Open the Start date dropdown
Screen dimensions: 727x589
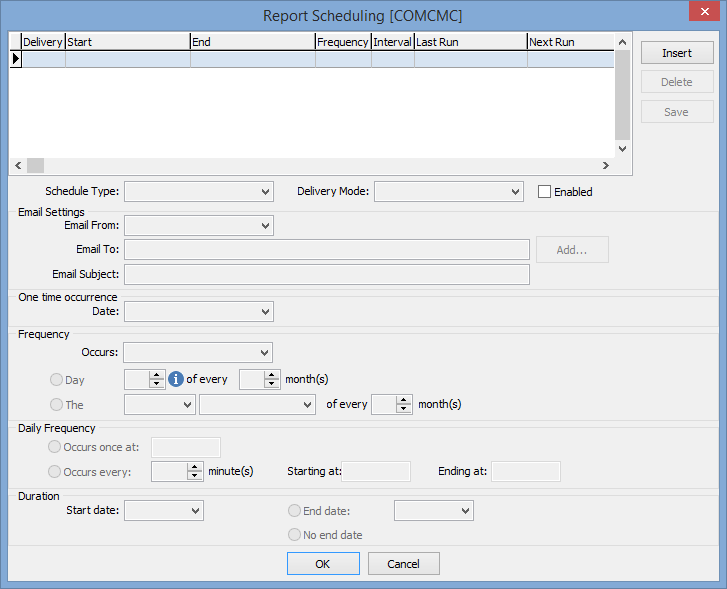(164, 511)
